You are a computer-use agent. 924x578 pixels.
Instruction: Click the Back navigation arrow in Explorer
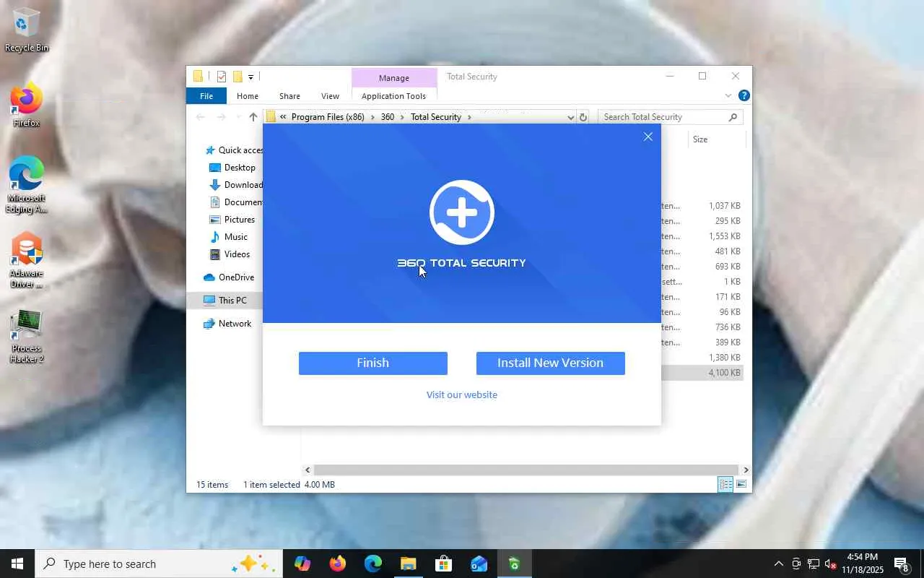201,117
